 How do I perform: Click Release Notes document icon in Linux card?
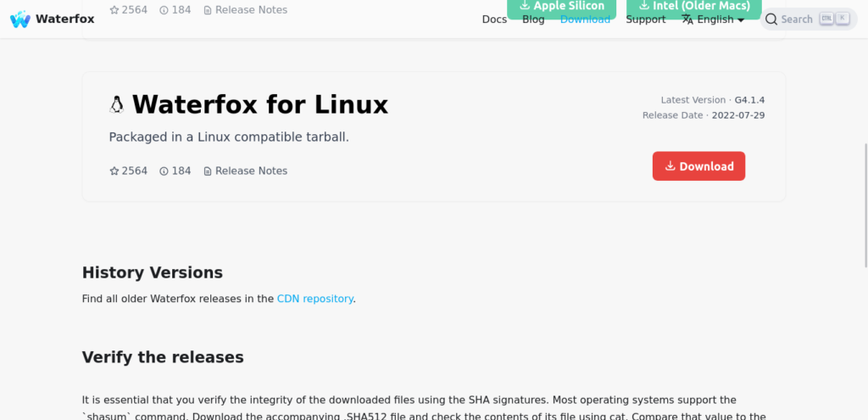pos(208,171)
